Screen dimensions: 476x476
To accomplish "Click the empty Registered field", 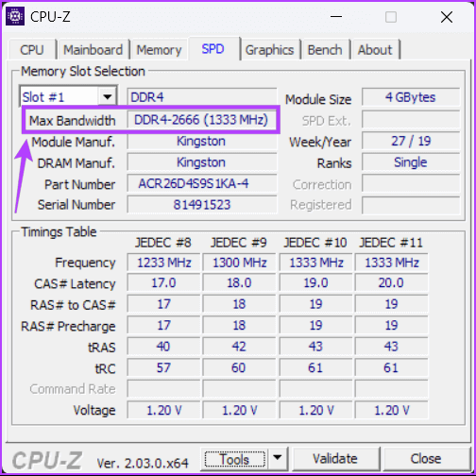I will (411, 205).
